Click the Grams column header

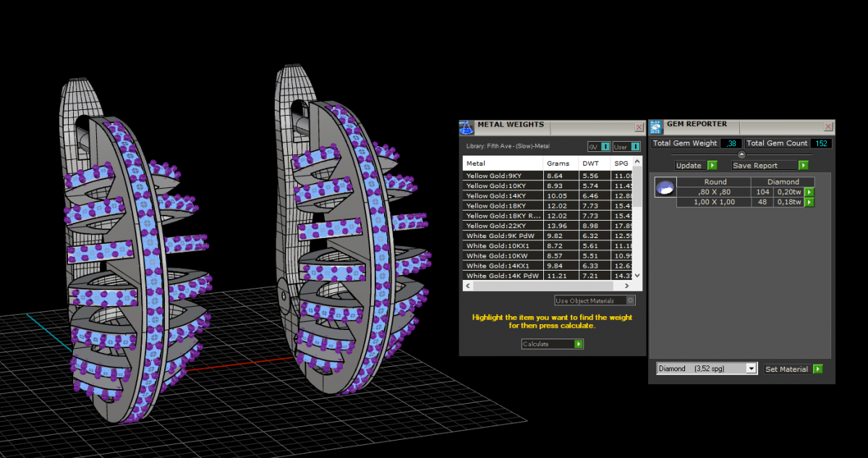coord(558,164)
